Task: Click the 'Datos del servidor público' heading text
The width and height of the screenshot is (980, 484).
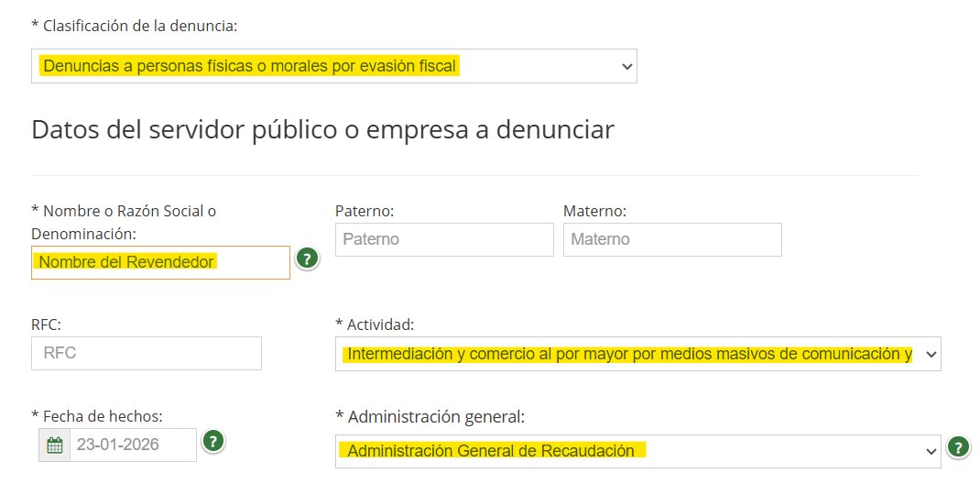Action: 322,130
